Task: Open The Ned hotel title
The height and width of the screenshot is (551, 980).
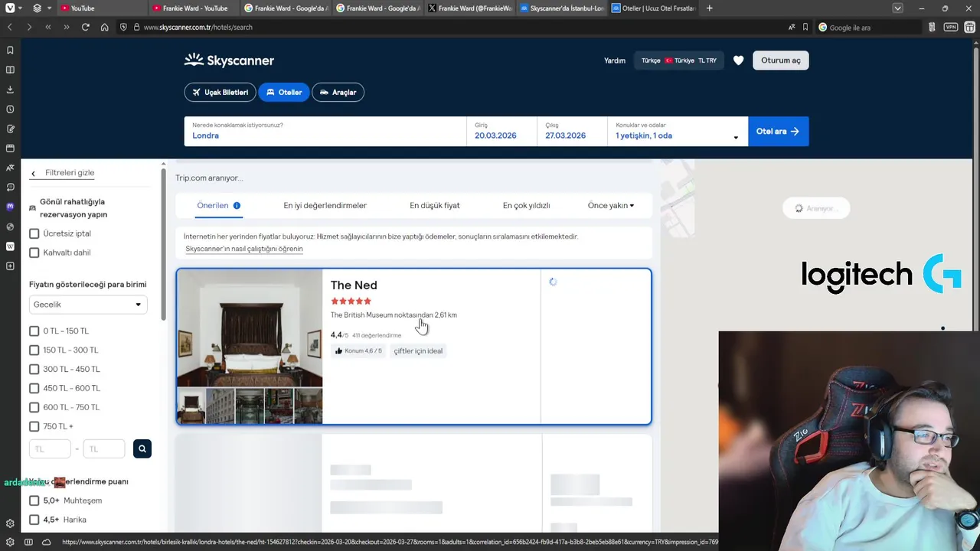Action: tap(354, 285)
